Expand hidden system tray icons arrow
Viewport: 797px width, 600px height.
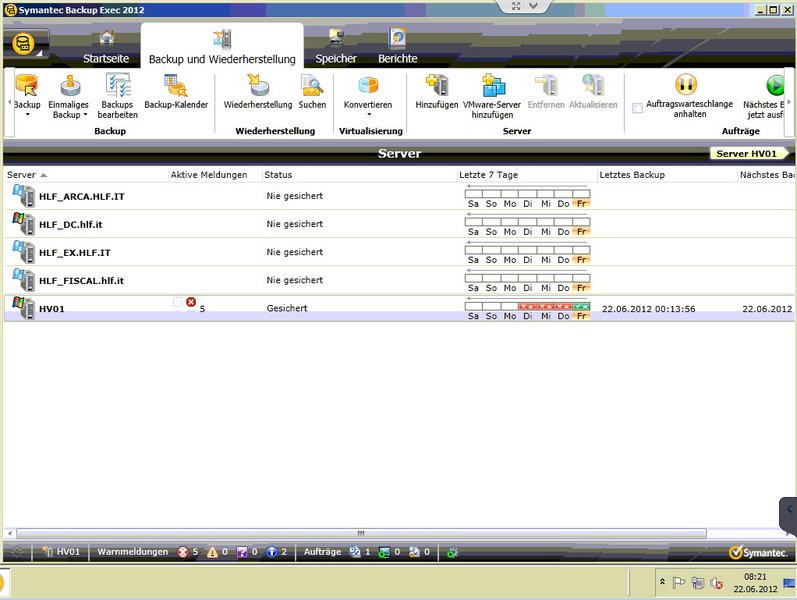[662, 582]
